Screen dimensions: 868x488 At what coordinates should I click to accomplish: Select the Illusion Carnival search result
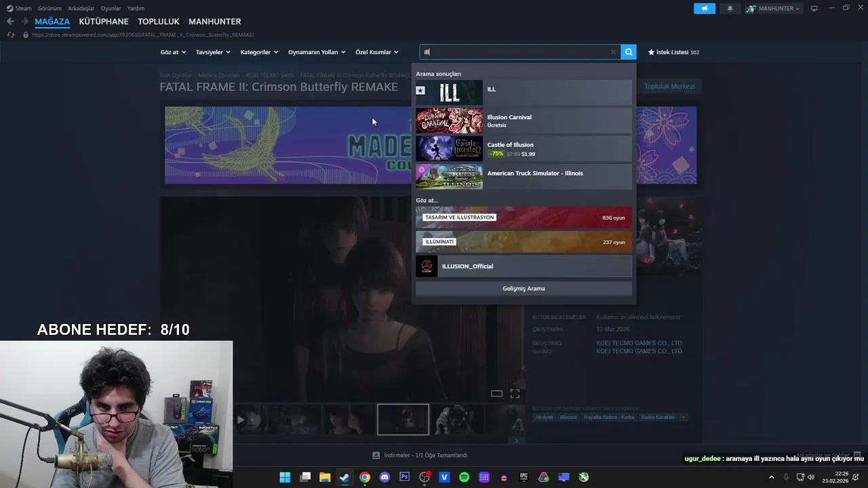[x=524, y=121]
